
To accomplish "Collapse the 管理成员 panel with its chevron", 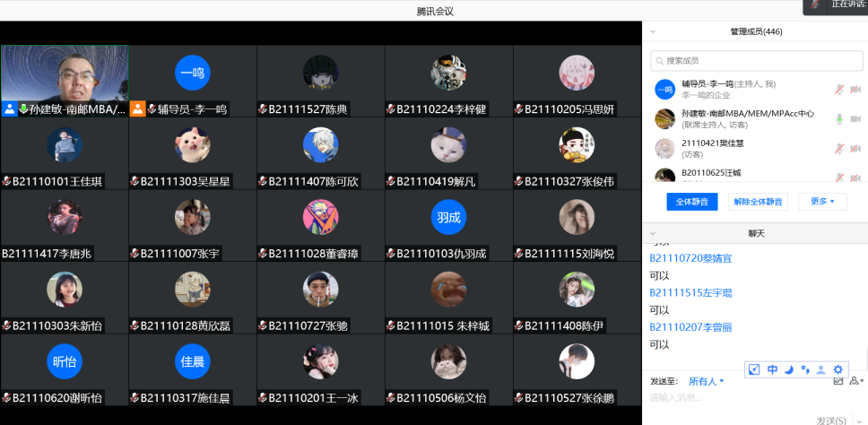I will (x=653, y=32).
